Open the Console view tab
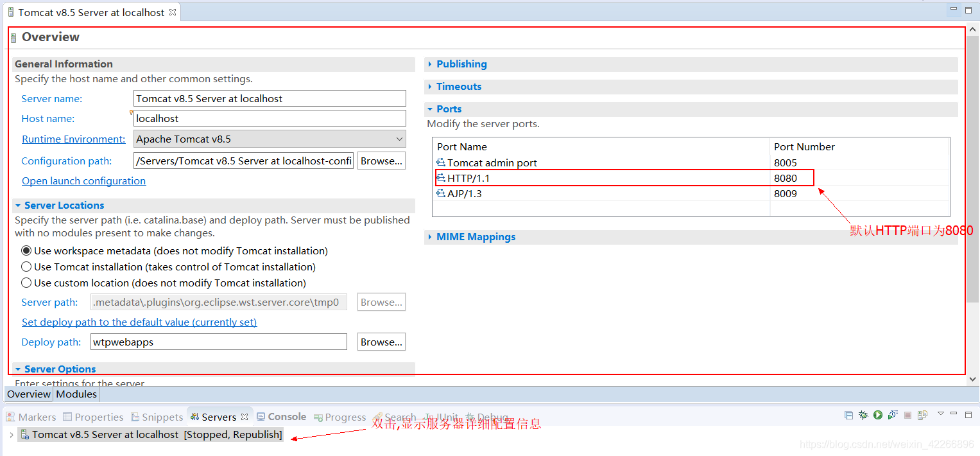980x456 pixels. 281,417
